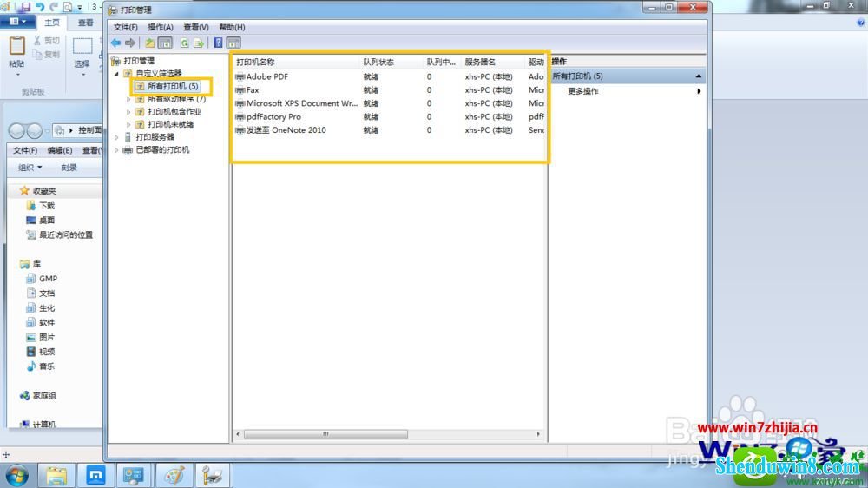This screenshot has height=488, width=868.
Task: Expand the 打印服务器 node
Action: tap(117, 137)
